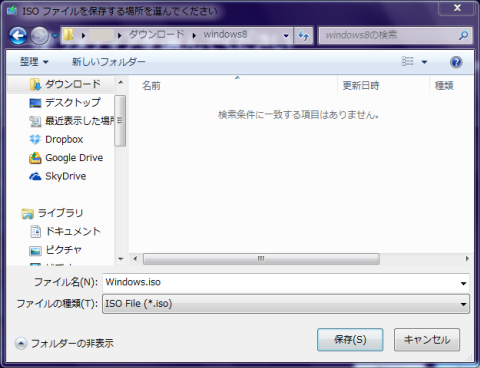Click the folder icon in the address bar

[x=69, y=35]
